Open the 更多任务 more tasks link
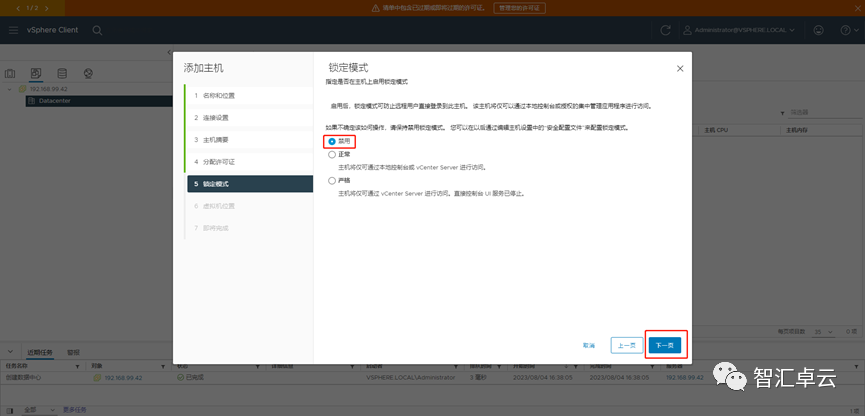This screenshot has height=416, width=865. [x=74, y=410]
